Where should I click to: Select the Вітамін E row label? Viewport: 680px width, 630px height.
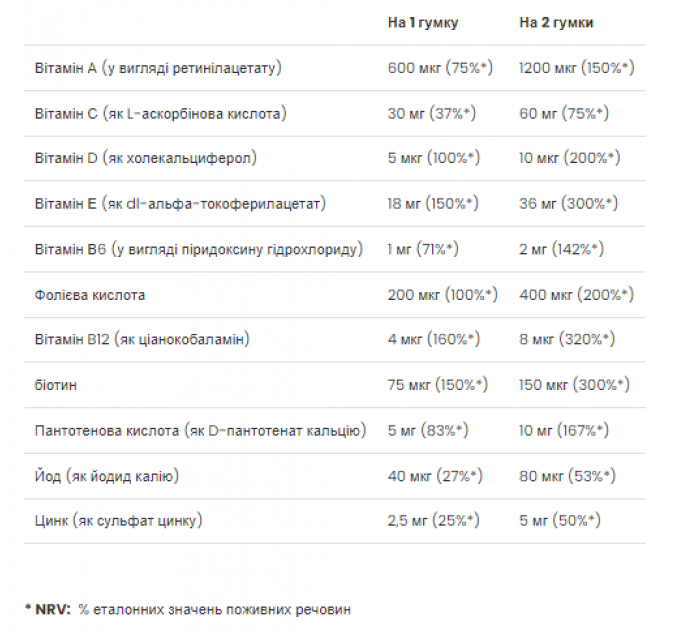(180, 204)
